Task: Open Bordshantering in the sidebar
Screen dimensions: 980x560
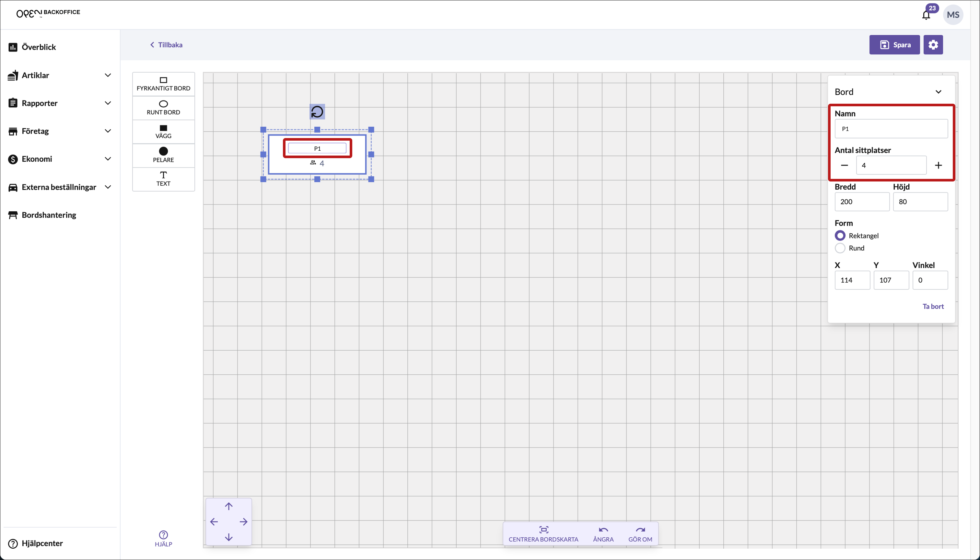Action: coord(49,215)
